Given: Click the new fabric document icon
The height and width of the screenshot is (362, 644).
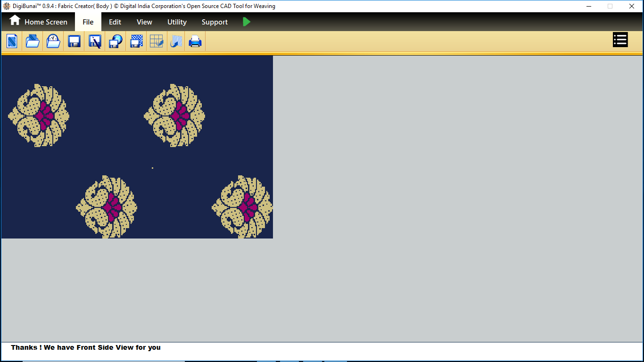Looking at the screenshot, I should pyautogui.click(x=12, y=41).
